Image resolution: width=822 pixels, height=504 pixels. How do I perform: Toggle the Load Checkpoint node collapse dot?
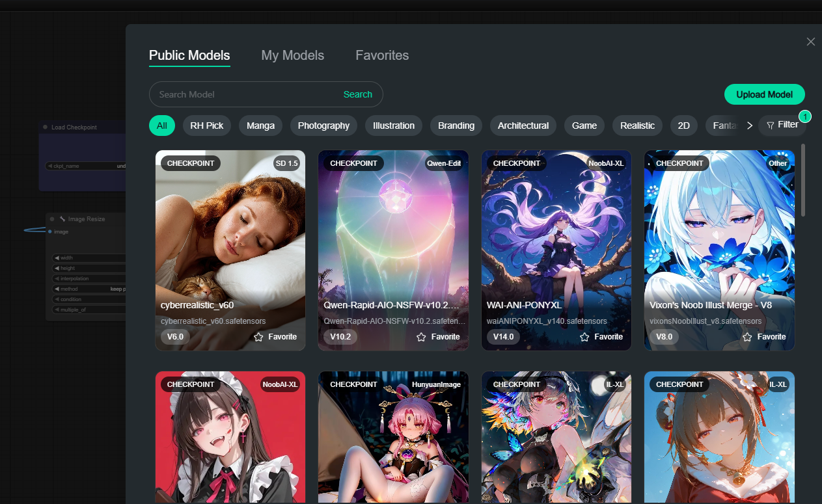pyautogui.click(x=45, y=127)
